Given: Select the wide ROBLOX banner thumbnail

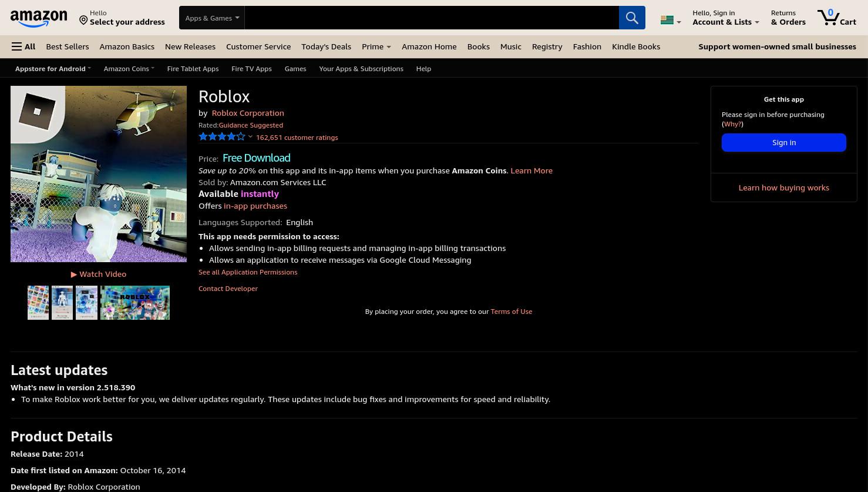Looking at the screenshot, I should (x=135, y=303).
